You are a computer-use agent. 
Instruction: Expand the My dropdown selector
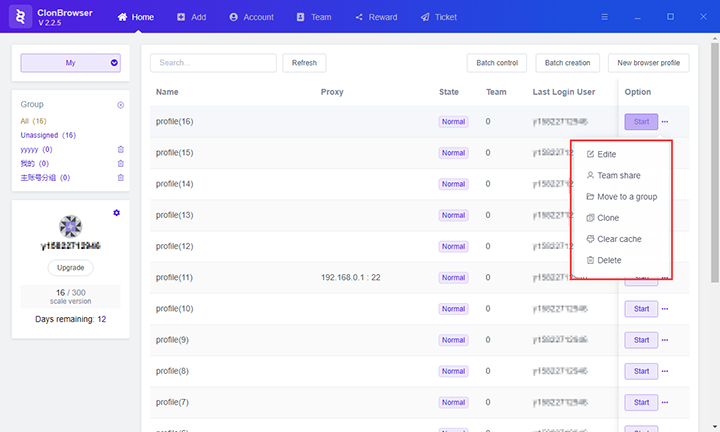click(70, 63)
